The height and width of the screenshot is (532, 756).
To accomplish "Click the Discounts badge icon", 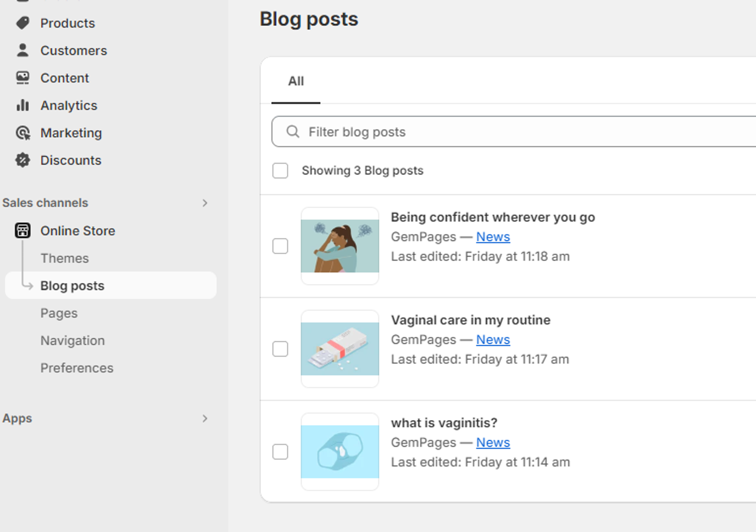I will [23, 160].
